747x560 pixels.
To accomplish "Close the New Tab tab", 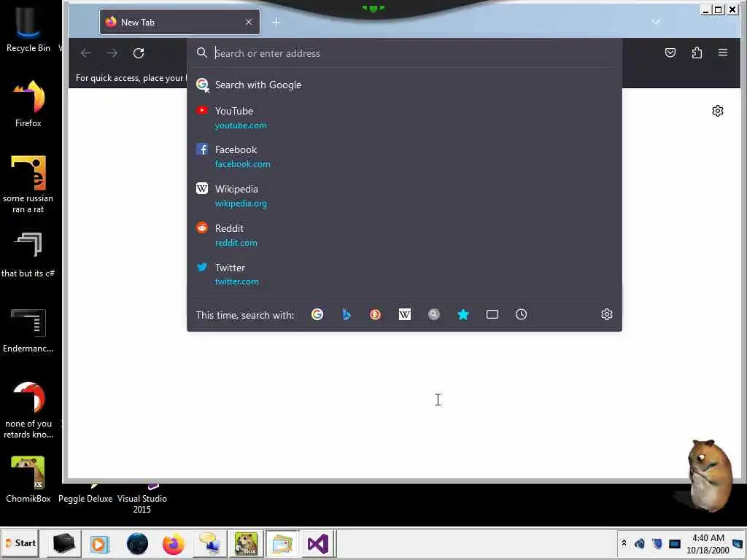I will pyautogui.click(x=249, y=22).
